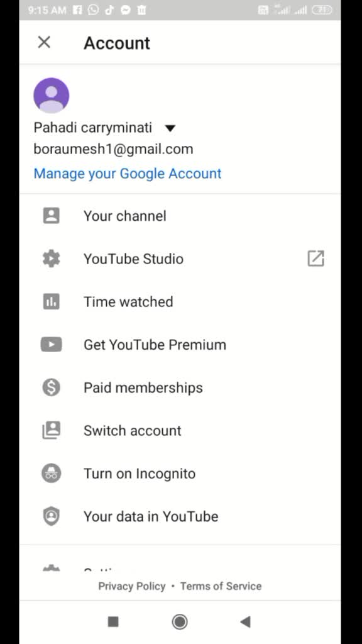The image size is (362, 644).
Task: Click the Account title text
Action: click(117, 43)
